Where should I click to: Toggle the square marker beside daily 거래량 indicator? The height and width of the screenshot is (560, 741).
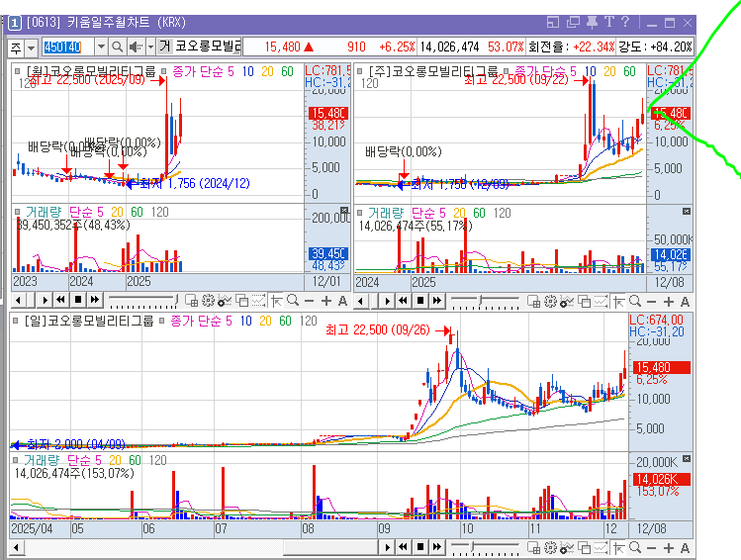[16, 460]
